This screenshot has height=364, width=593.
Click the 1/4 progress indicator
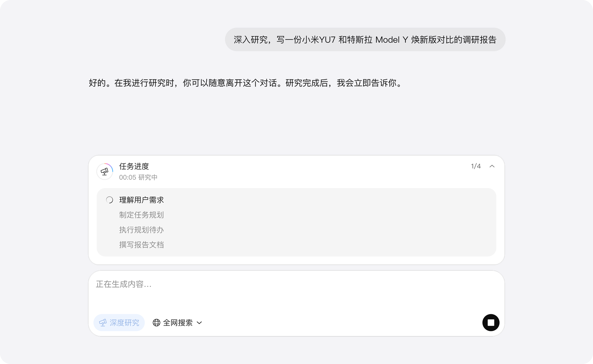(476, 166)
